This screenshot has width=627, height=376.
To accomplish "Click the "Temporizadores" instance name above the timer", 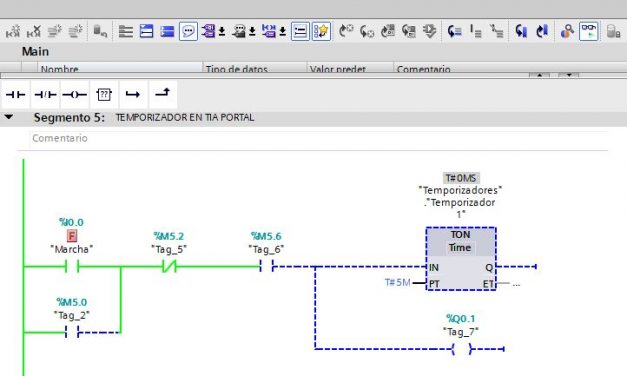I will click(x=460, y=190).
